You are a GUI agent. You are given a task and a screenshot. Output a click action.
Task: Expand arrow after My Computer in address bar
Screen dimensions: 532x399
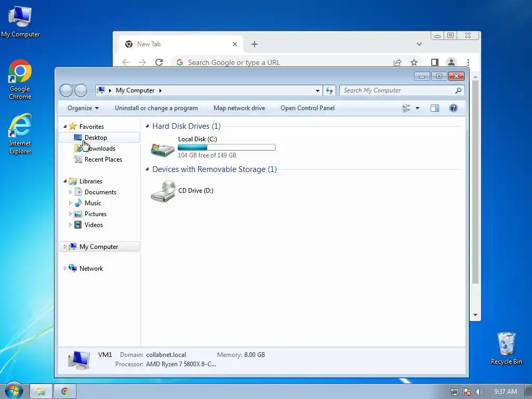tap(161, 90)
